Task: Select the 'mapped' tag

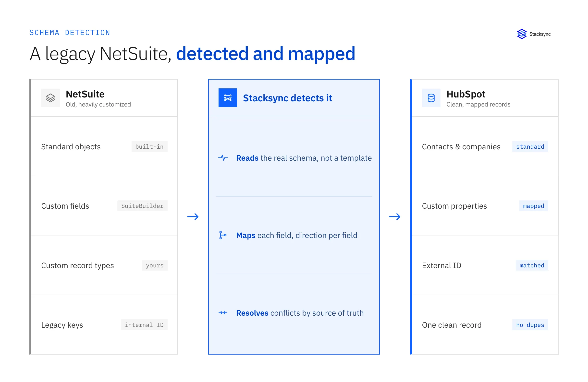Action: 533,206
